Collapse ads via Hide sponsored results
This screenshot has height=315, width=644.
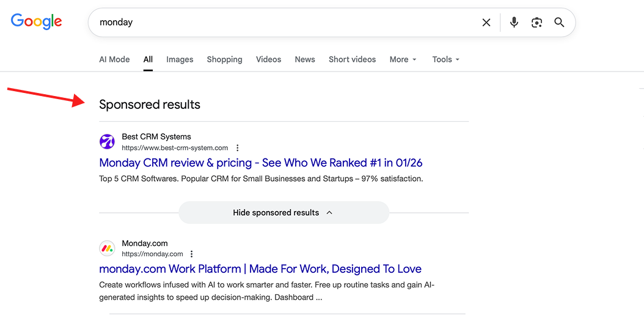284,213
